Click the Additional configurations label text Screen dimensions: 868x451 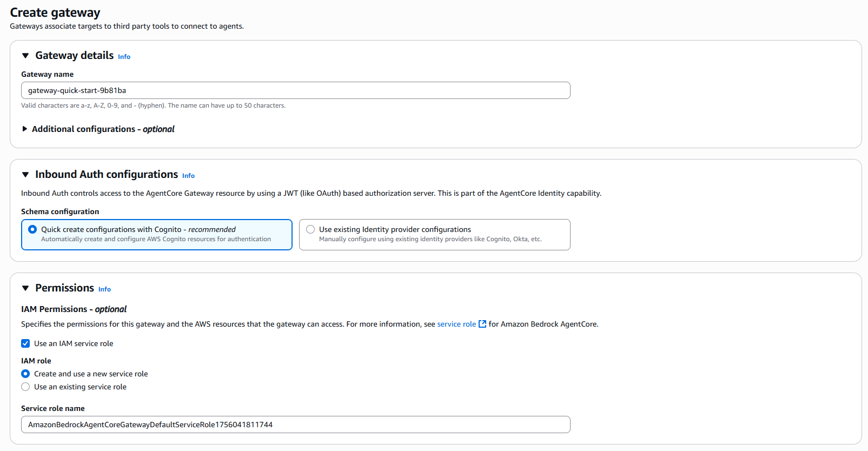[103, 129]
